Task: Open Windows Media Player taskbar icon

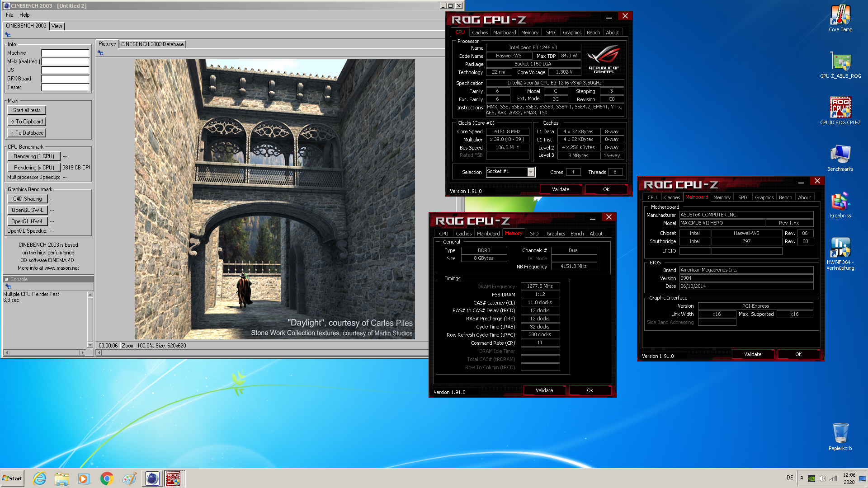Action: click(84, 479)
